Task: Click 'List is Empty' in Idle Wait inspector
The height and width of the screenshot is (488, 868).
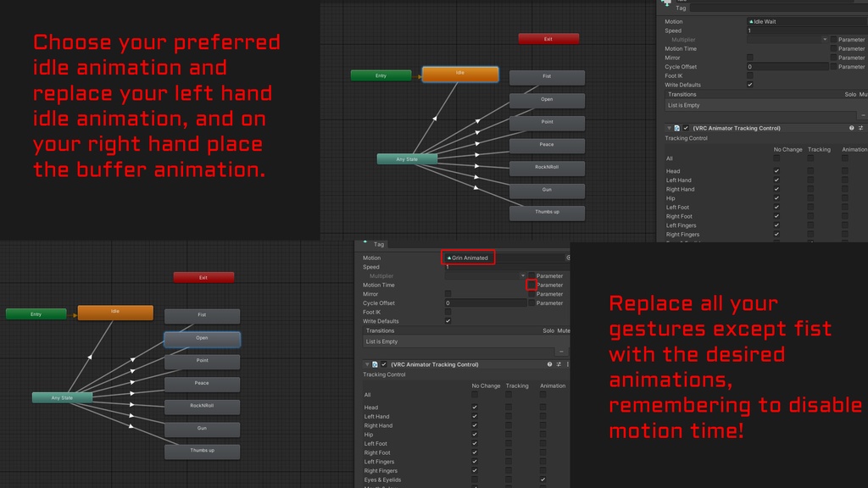Action: pyautogui.click(x=684, y=105)
